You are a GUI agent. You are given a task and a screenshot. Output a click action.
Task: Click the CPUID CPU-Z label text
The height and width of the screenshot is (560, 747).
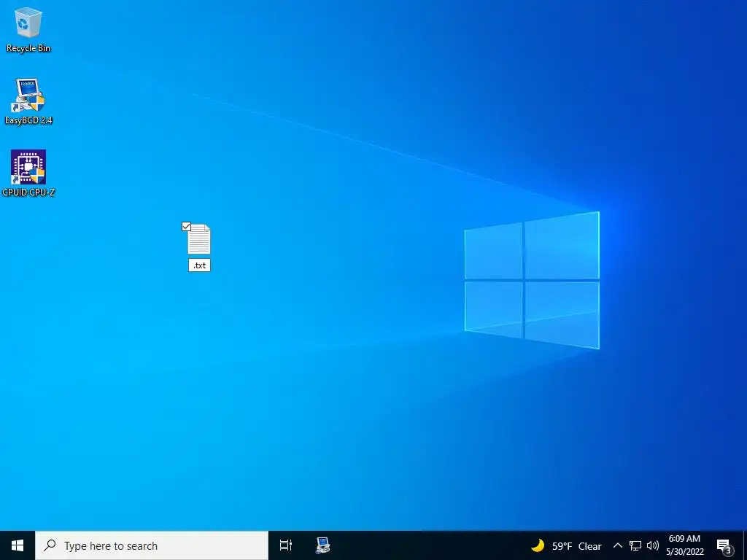tap(28, 192)
